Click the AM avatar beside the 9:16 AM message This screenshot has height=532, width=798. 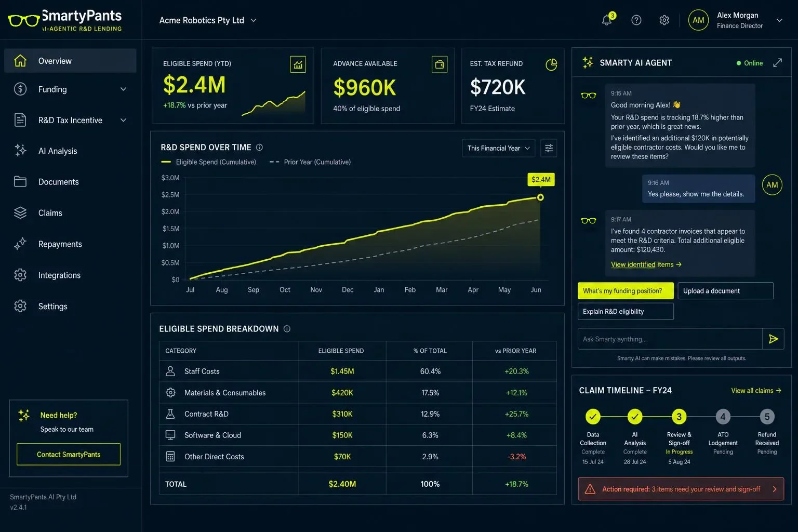(772, 185)
